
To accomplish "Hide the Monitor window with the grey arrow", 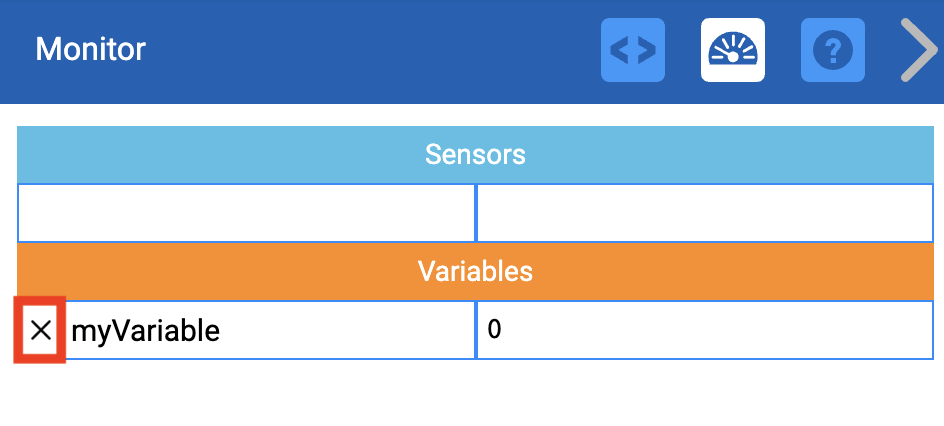I will pos(919,50).
